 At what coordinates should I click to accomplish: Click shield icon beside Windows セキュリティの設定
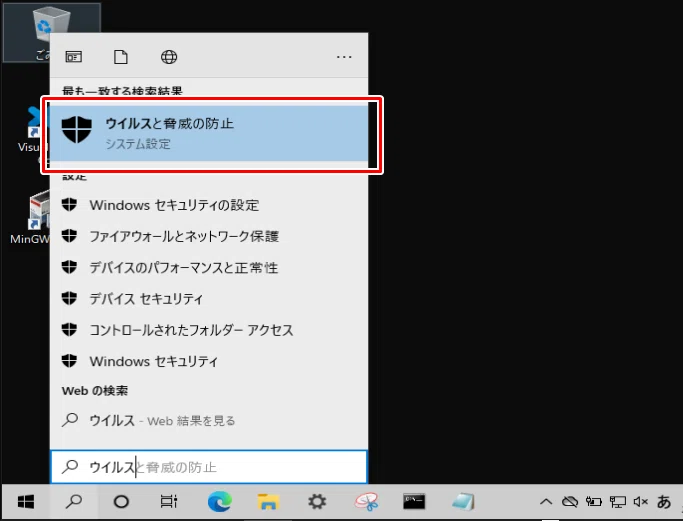tap(69, 204)
